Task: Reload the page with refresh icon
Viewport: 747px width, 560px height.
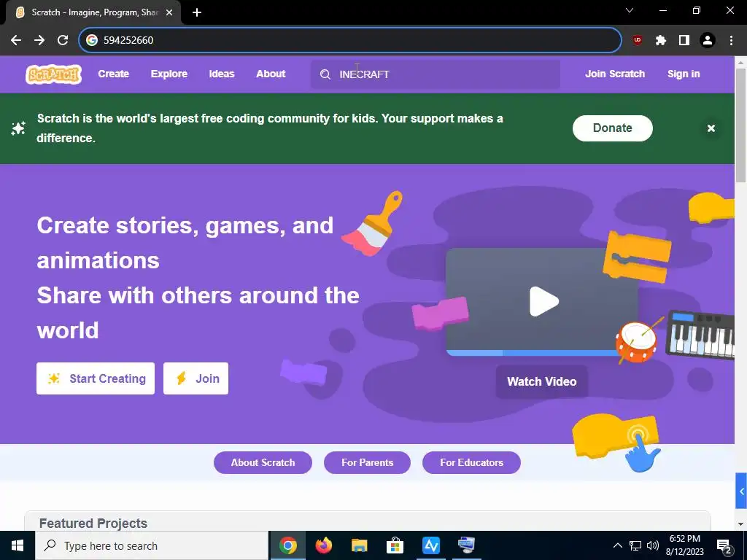Action: click(x=63, y=40)
